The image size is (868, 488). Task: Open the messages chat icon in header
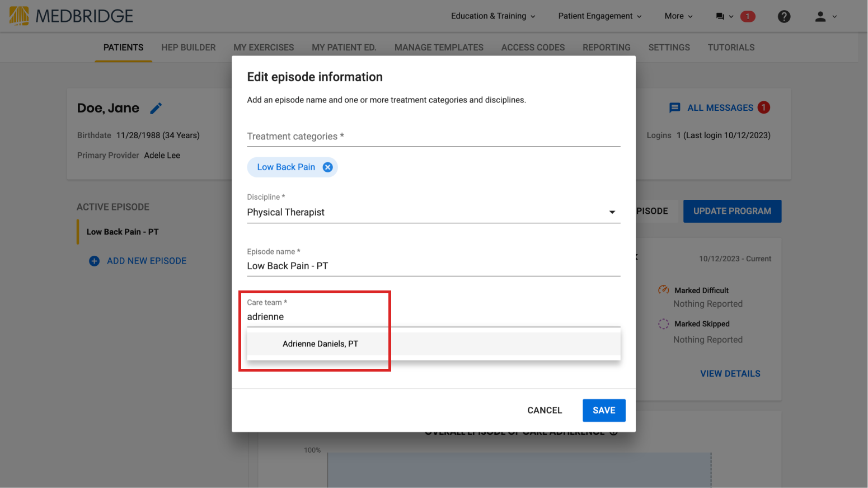[x=720, y=16]
